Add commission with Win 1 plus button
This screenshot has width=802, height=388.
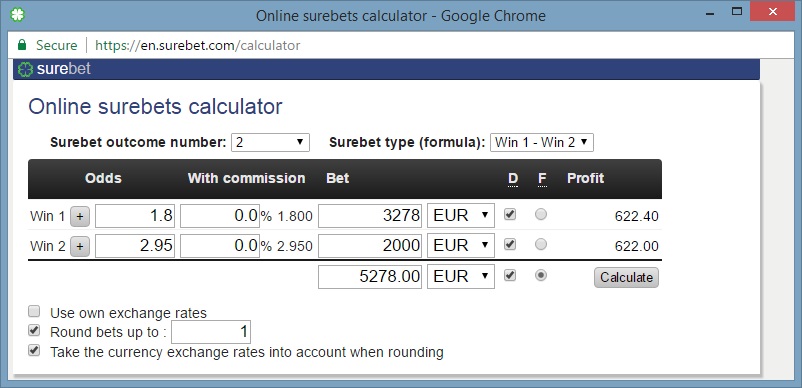79,217
